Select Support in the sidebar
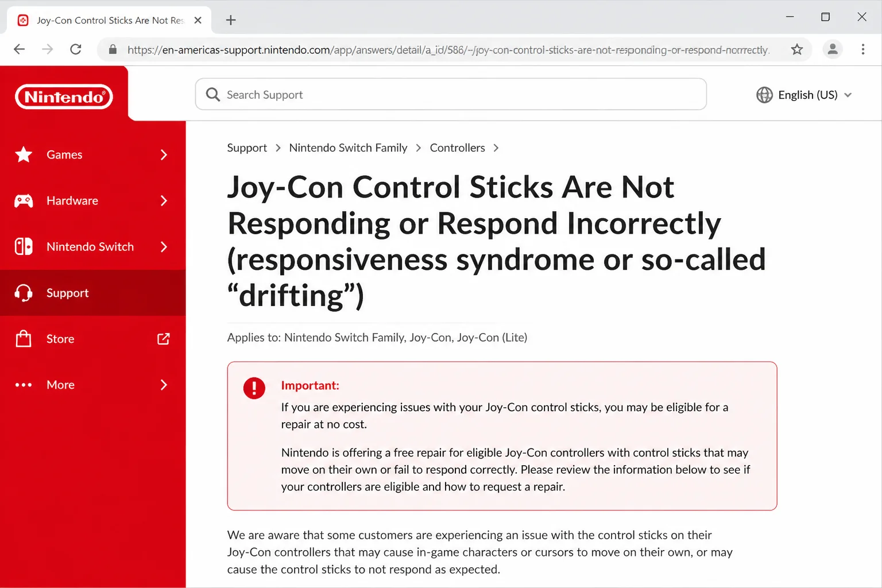The height and width of the screenshot is (588, 882). [x=93, y=293]
